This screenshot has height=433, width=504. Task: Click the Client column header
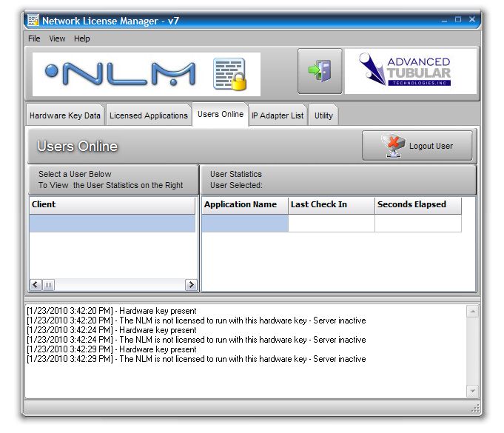coord(112,205)
